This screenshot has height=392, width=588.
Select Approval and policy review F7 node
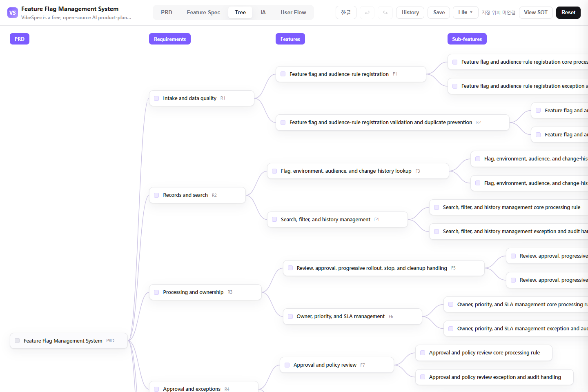337,365
